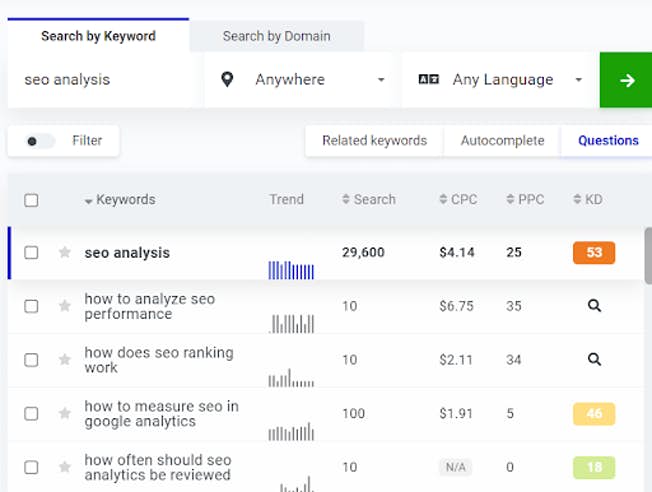
Task: Open the Related keywords tab
Action: pos(374,141)
